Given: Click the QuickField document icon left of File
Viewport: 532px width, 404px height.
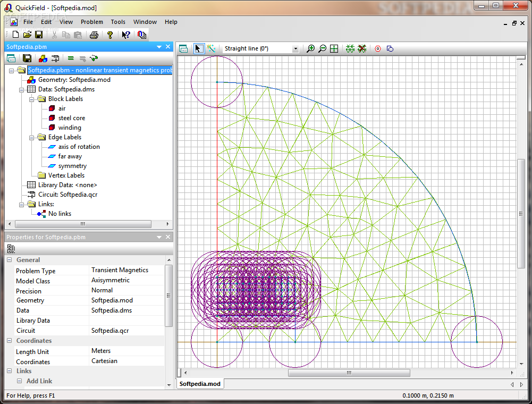Looking at the screenshot, I should [14, 22].
